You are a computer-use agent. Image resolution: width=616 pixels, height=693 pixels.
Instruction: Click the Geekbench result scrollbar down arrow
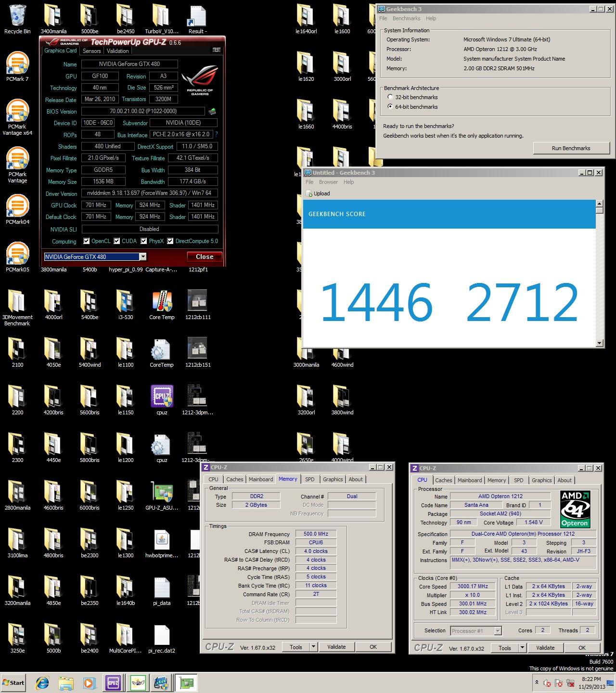click(x=599, y=343)
